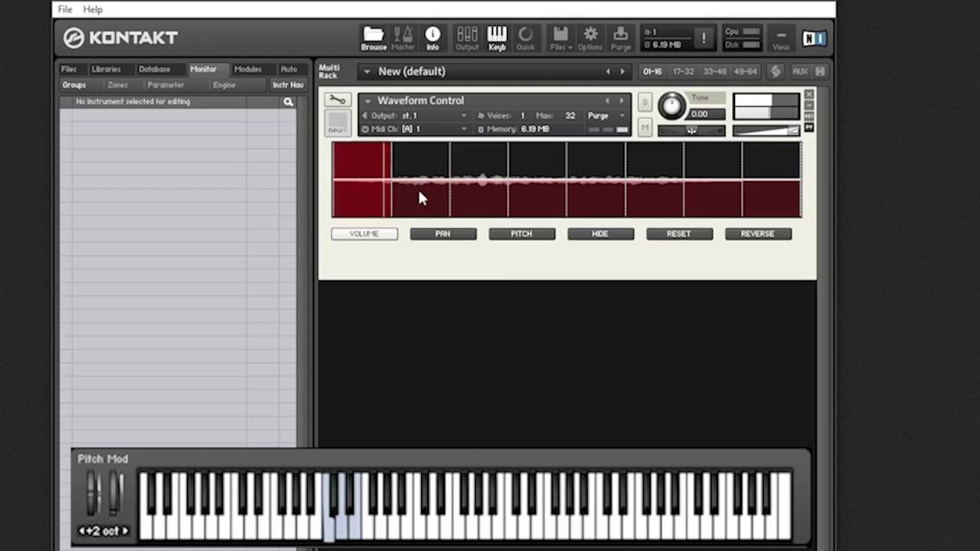
Task: Toggle the PV performance view button
Action: tap(809, 128)
